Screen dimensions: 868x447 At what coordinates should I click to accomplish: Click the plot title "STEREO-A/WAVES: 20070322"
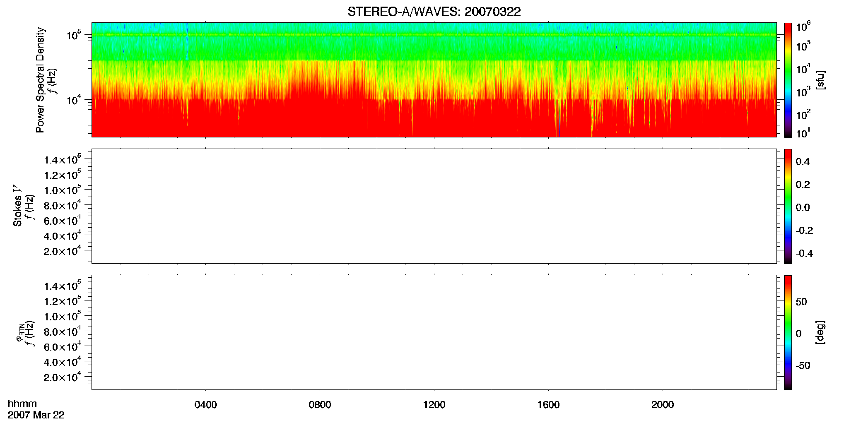[x=434, y=12]
